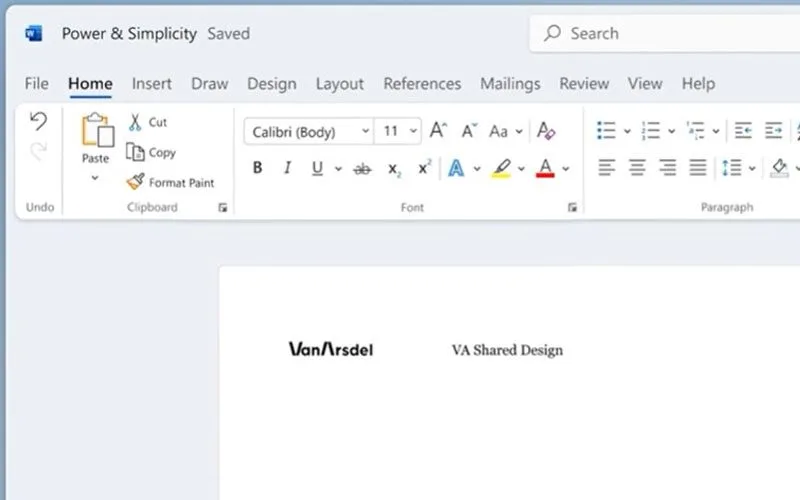
Task: Justify the paragraph text
Action: [x=698, y=167]
